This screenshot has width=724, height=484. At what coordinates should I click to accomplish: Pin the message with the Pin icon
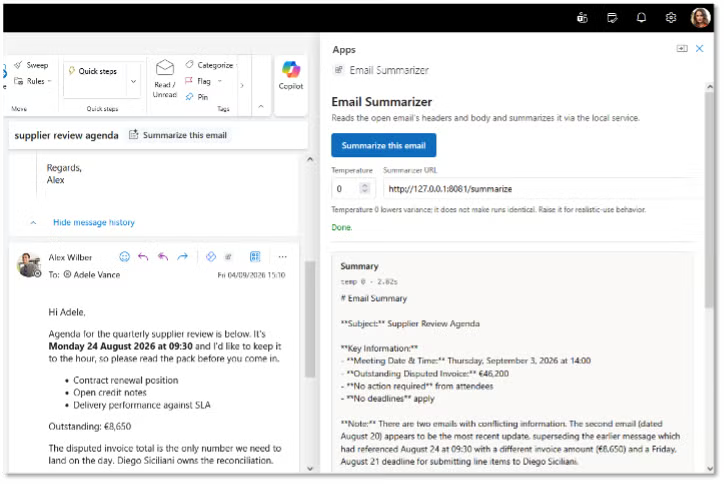(x=197, y=97)
